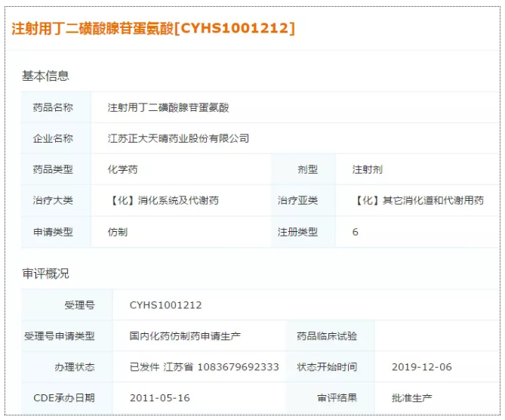The height and width of the screenshot is (420, 505).
Task: Select the 审评概况 section heading
Action: point(45,273)
